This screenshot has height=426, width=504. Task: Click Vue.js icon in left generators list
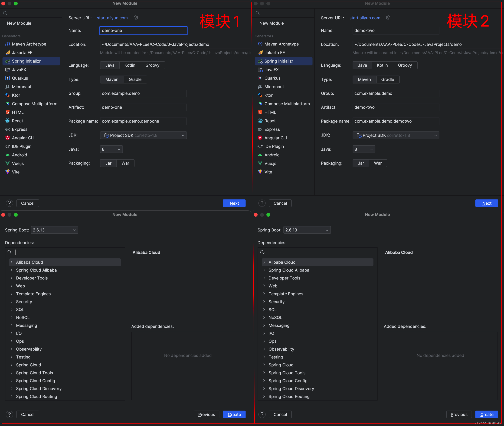tap(8, 163)
